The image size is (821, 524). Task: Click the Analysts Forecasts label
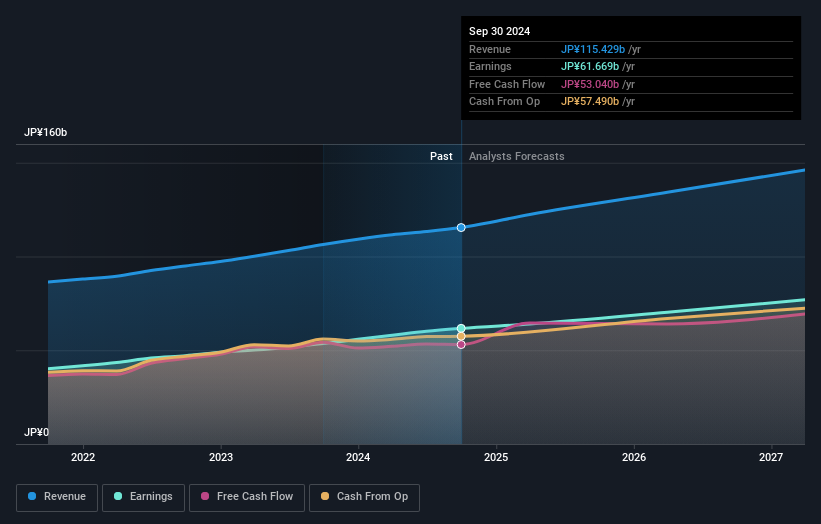click(x=517, y=157)
